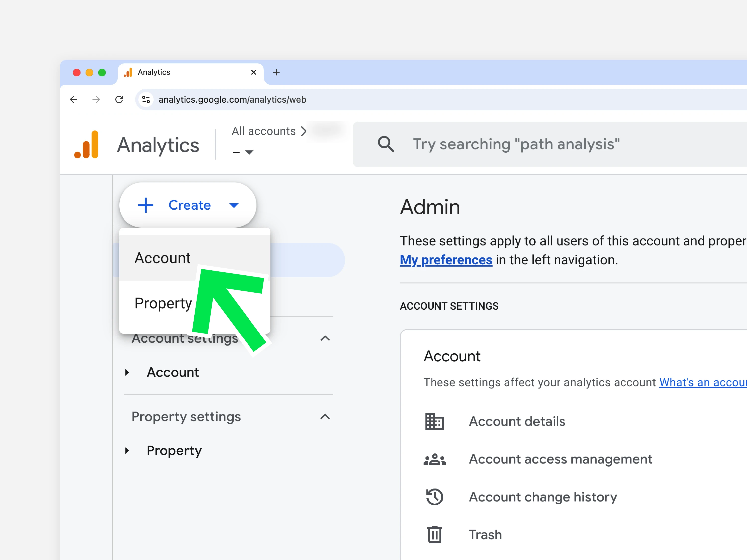Click the Google Analytics logo
The width and height of the screenshot is (747, 560).
(x=86, y=144)
